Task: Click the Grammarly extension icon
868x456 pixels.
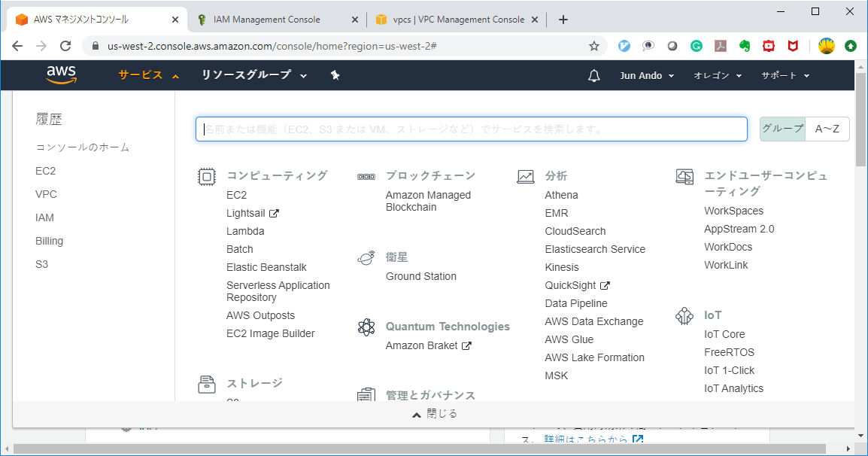Action: pyautogui.click(x=697, y=46)
